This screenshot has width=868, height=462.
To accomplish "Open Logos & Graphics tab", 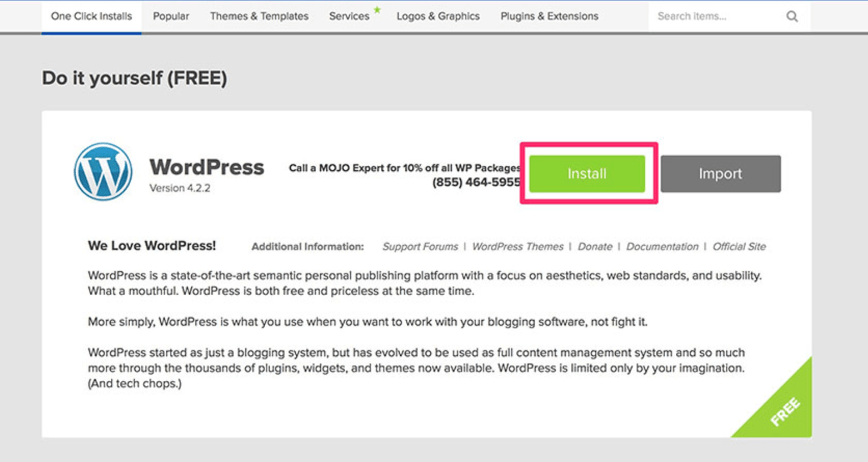I will pos(438,17).
